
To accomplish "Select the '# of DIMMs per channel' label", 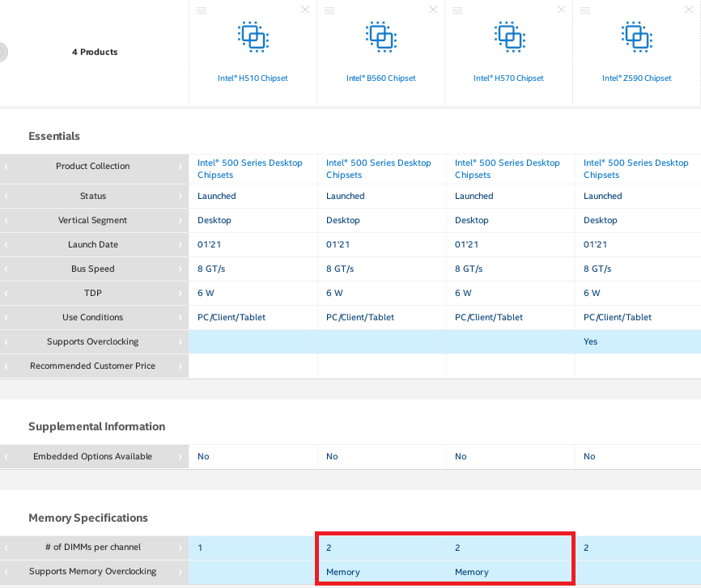I will click(x=92, y=547).
